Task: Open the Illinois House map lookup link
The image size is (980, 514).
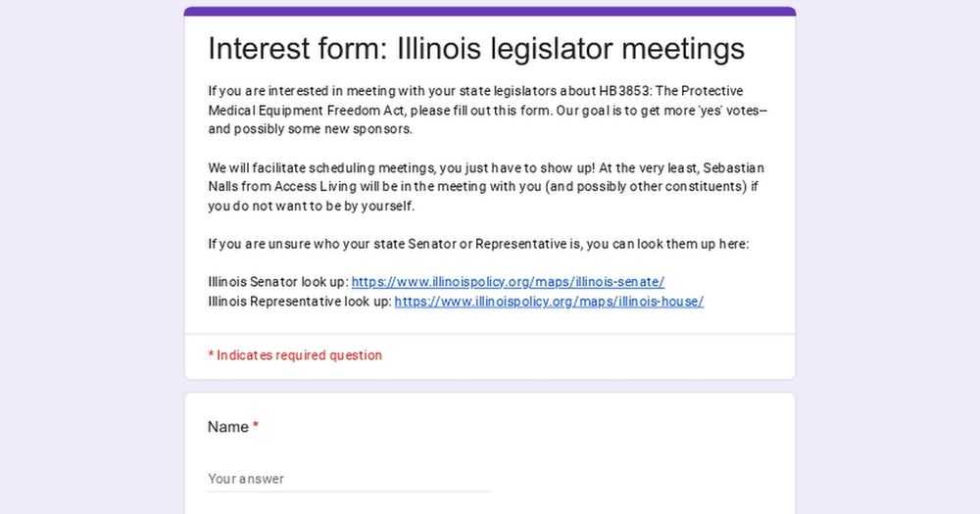Action: tap(549, 302)
